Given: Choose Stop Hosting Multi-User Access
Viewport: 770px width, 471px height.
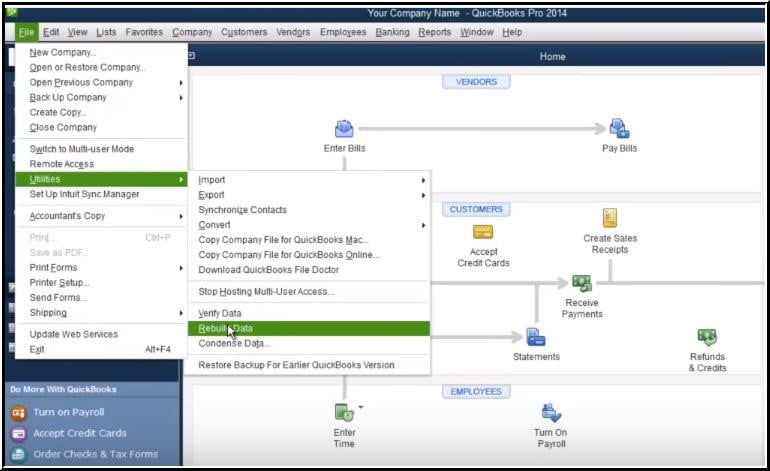Looking at the screenshot, I should click(x=309, y=292).
